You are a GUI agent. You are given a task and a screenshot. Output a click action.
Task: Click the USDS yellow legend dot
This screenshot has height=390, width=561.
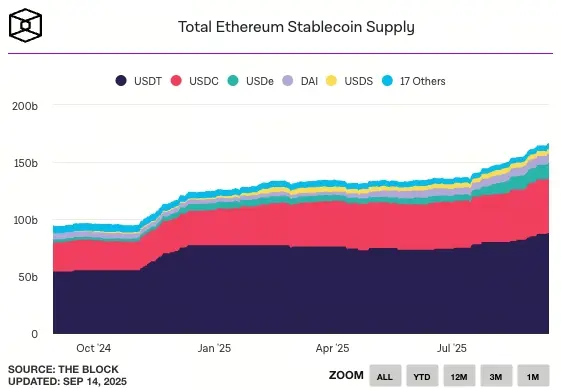pyautogui.click(x=331, y=81)
